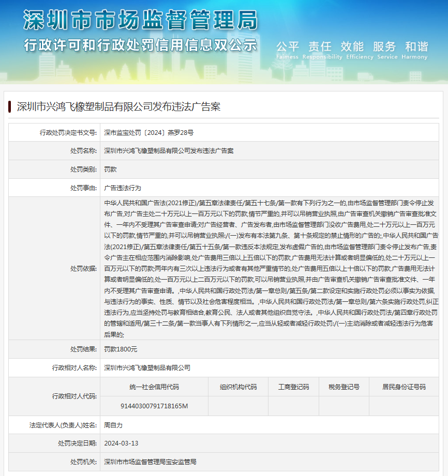The width and height of the screenshot is (448, 476).
Task: Click the long legal basis paragraph in 处罚依据 row
Action: pyautogui.click(x=271, y=269)
